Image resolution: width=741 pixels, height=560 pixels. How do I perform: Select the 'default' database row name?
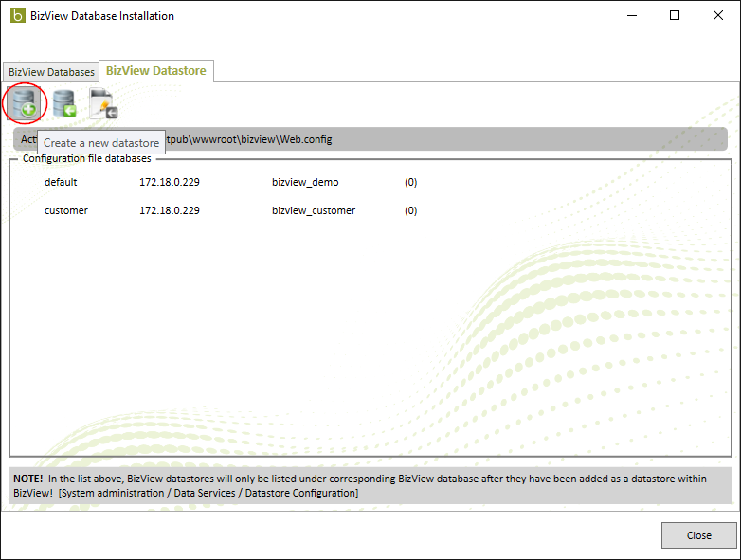(x=61, y=183)
